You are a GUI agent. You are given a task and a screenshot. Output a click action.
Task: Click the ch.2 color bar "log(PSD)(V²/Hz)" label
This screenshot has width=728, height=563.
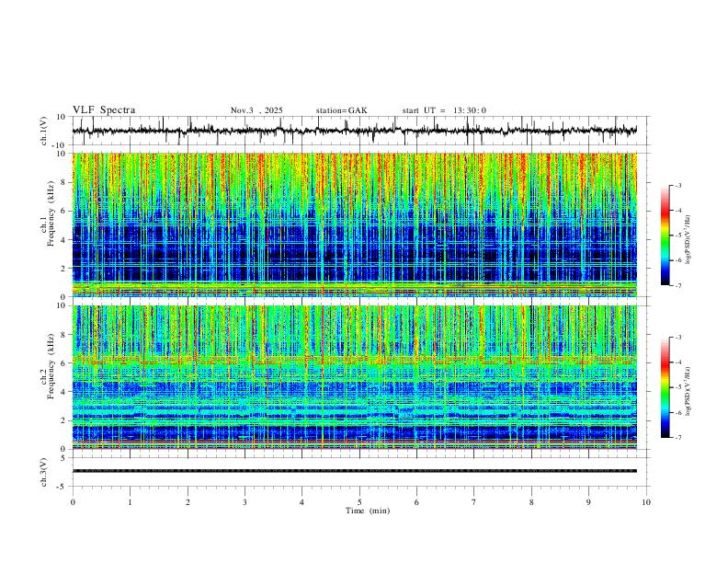coord(688,391)
